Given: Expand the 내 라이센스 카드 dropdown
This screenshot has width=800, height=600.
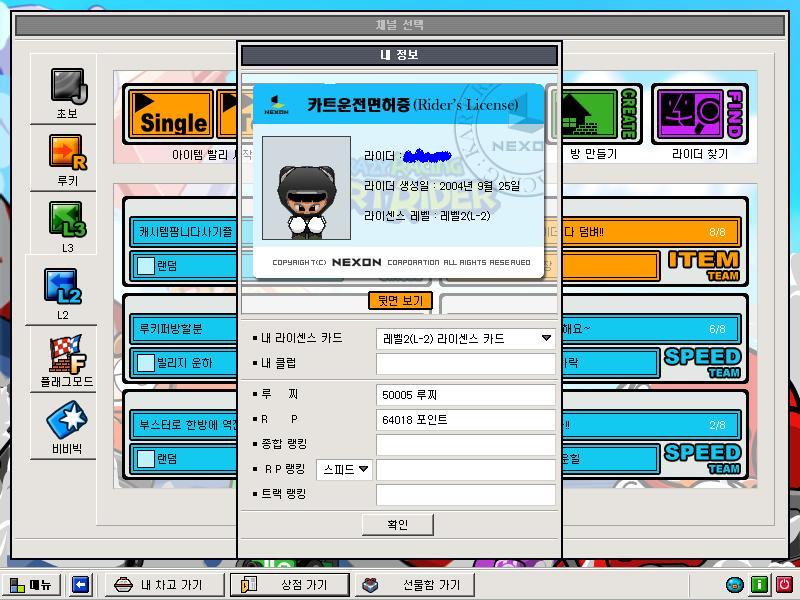Looking at the screenshot, I should pyautogui.click(x=465, y=339).
